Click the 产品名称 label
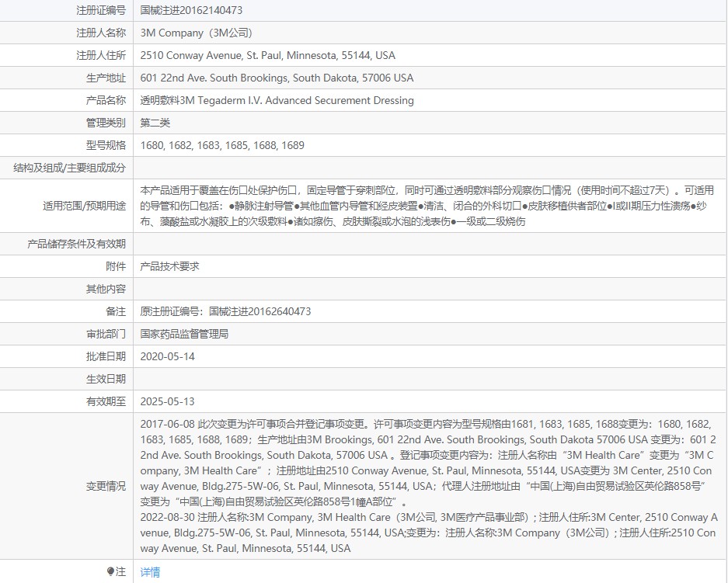This screenshot has width=728, height=583. click(106, 100)
